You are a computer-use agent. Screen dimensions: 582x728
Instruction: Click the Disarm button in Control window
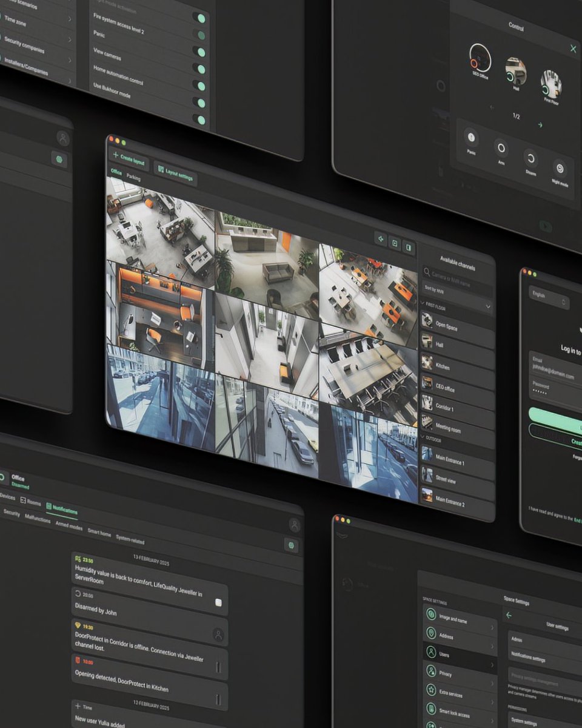(530, 162)
